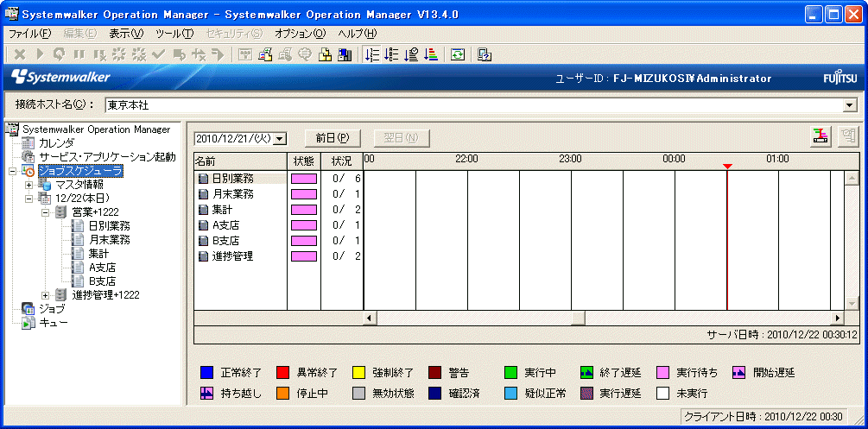Viewport: 868px width, 429px height.
Task: Click the pink status bar for 進捗管理
Action: 304,256
